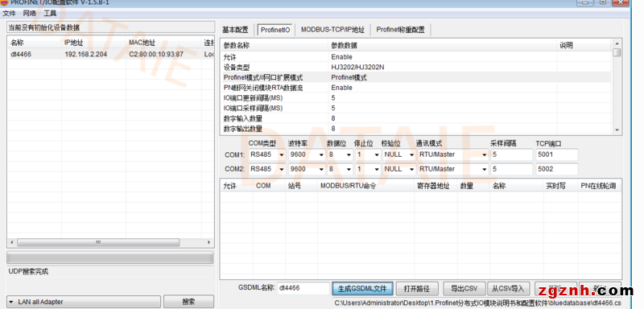
Task: Select 数字输入数量 row
Action: tap(415, 118)
